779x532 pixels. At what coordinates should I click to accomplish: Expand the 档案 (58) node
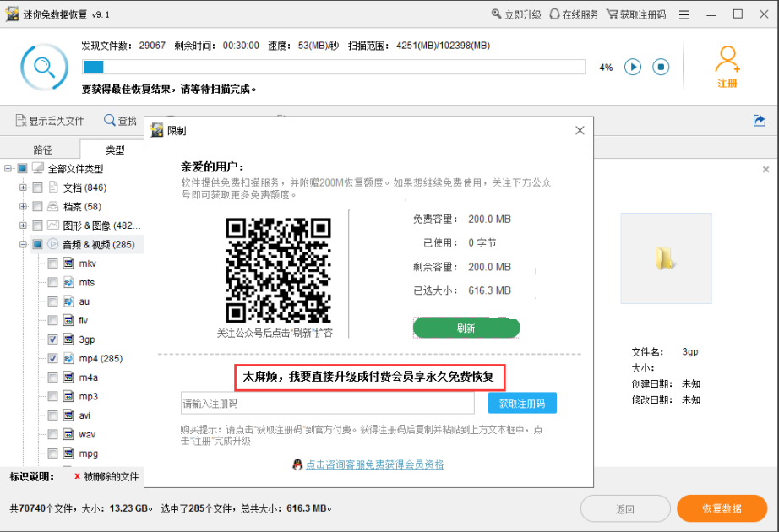pos(23,206)
